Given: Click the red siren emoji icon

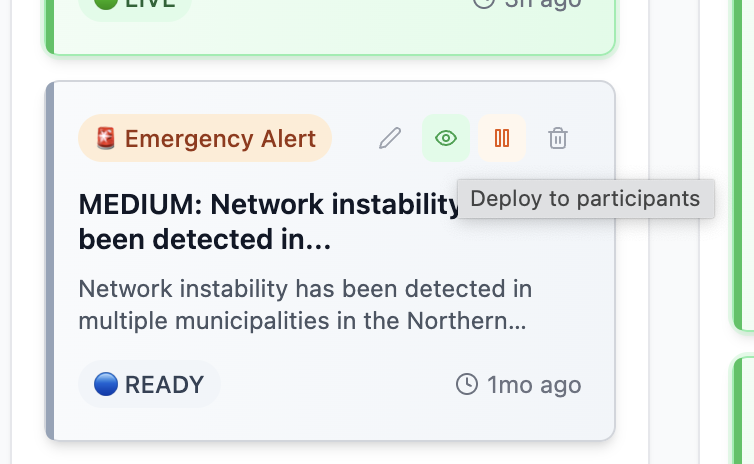Looking at the screenshot, I should pos(105,139).
